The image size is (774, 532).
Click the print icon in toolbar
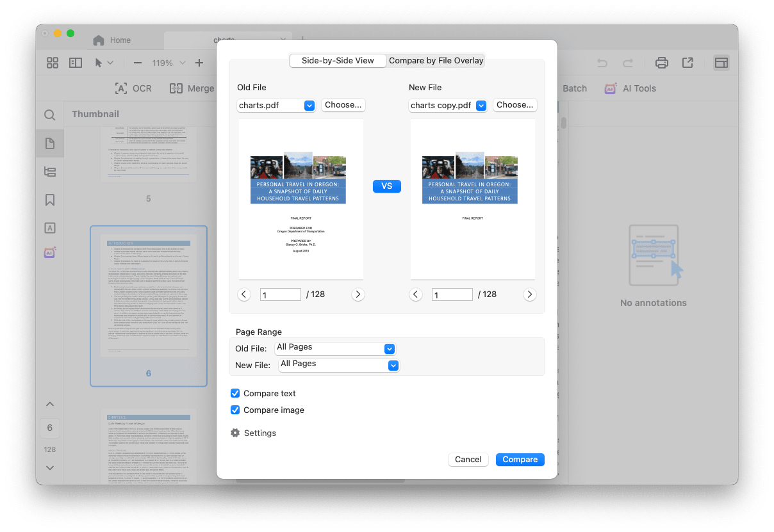pyautogui.click(x=662, y=63)
